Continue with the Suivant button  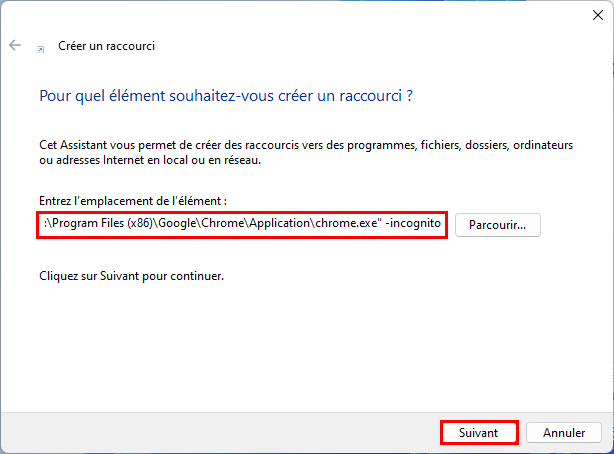click(x=479, y=433)
